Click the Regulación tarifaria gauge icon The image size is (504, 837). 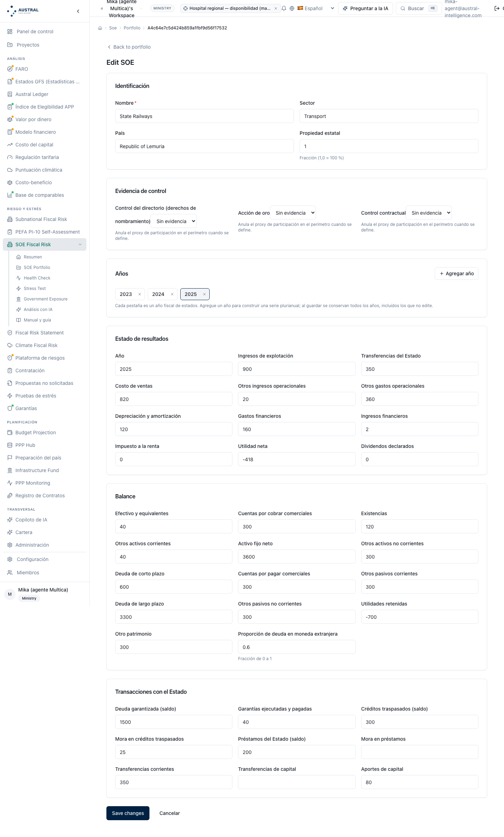10,157
